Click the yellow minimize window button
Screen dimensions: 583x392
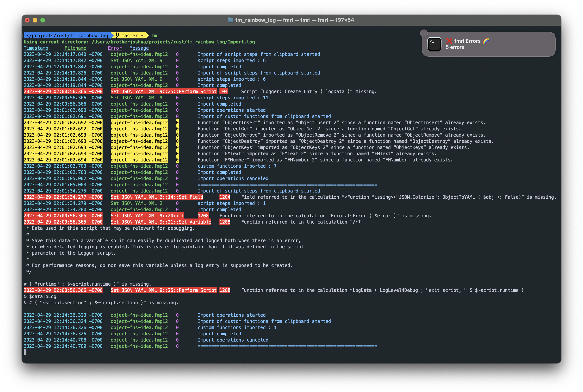click(35, 20)
